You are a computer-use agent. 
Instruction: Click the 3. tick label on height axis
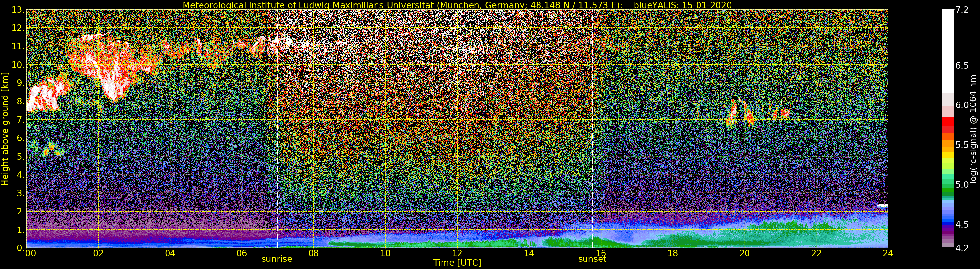click(x=20, y=193)
